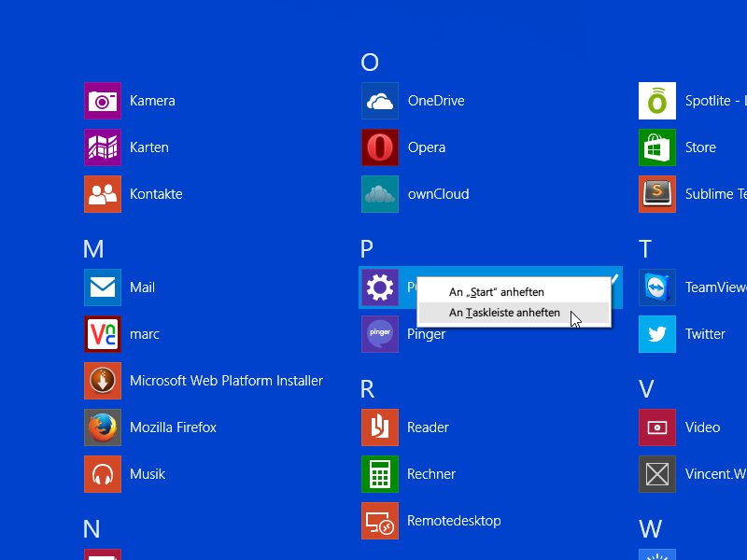Choose An Taskleiste anheften menu entry
This screenshot has height=560, width=747.
click(x=514, y=313)
